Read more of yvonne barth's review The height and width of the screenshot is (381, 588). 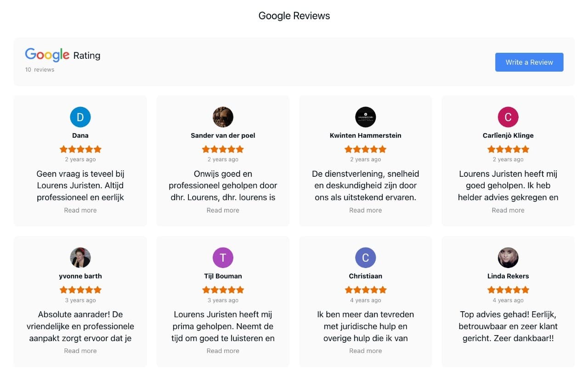80,351
